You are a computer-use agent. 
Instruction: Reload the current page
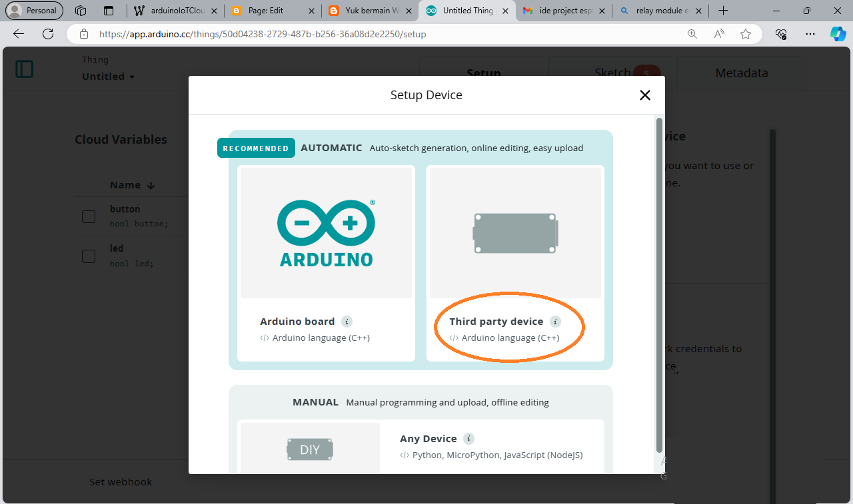coord(48,34)
